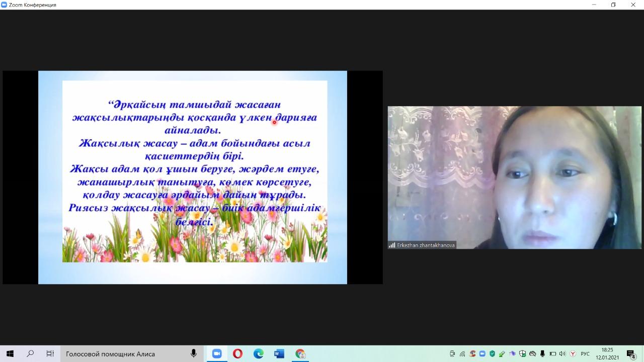This screenshot has width=644, height=362.
Task: Open the Zoom app in the taskbar
Action: 217,353
